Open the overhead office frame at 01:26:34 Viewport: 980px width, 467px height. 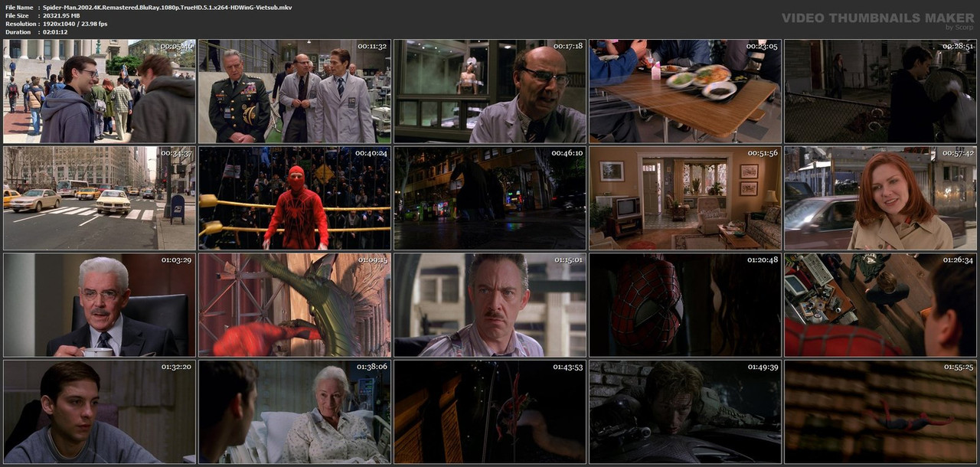click(880, 305)
